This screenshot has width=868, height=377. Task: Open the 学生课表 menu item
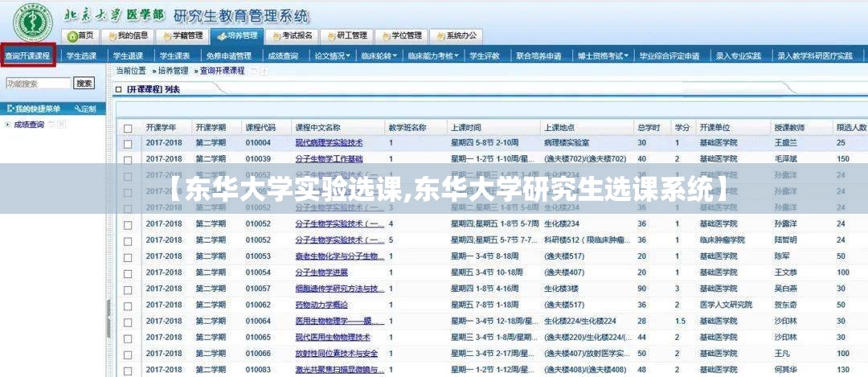click(174, 56)
